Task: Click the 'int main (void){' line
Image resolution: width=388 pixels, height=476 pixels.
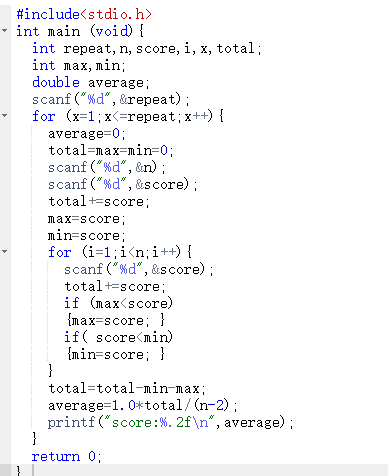Action: [x=80, y=32]
